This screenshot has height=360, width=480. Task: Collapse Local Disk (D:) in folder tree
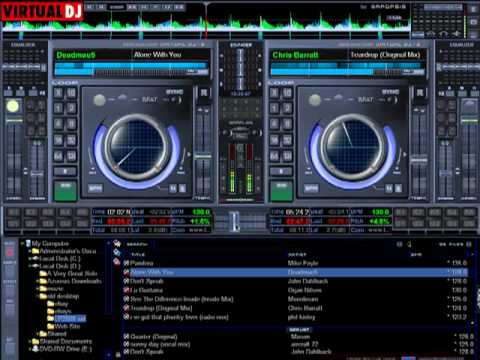[x=30, y=266]
